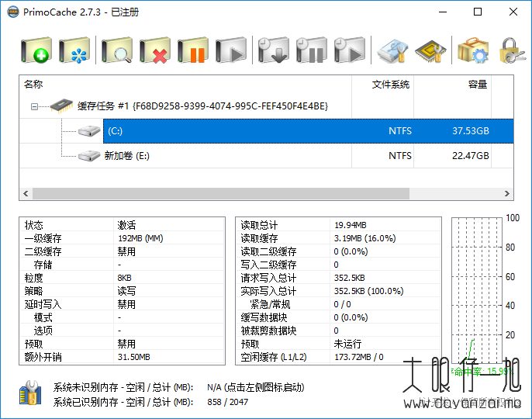532x419 pixels.
Task: Click the 352.5KB (100.0%) actual write value
Action: 368,291
